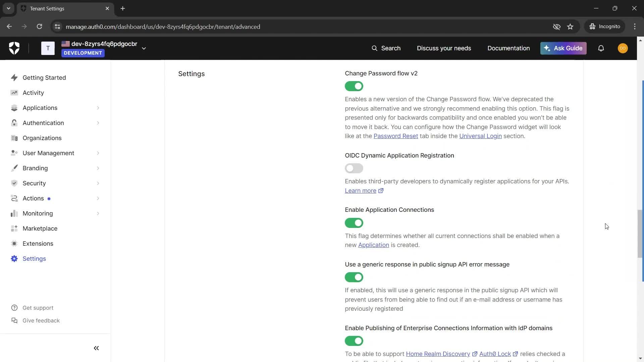Open Organizations in sidebar

pos(42,138)
